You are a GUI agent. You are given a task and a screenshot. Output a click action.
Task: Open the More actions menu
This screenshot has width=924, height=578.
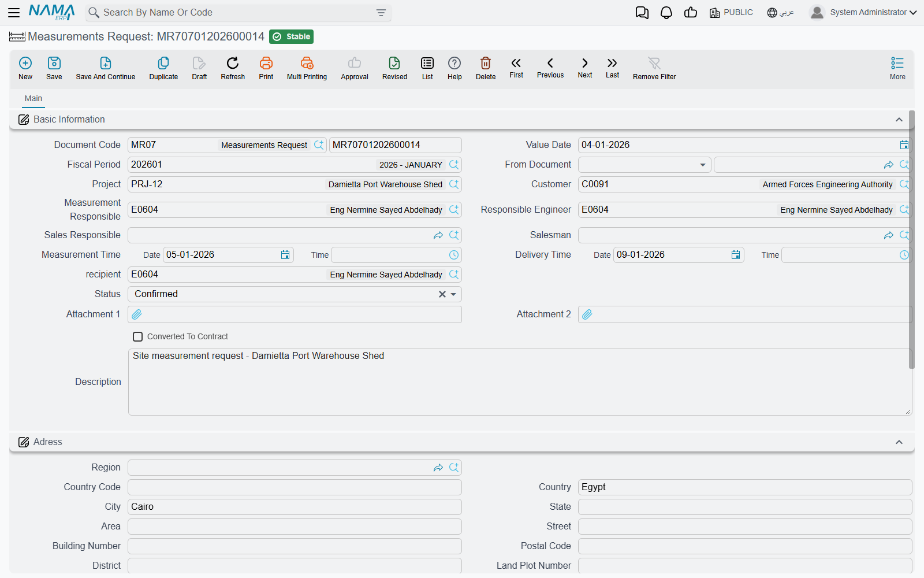point(897,68)
